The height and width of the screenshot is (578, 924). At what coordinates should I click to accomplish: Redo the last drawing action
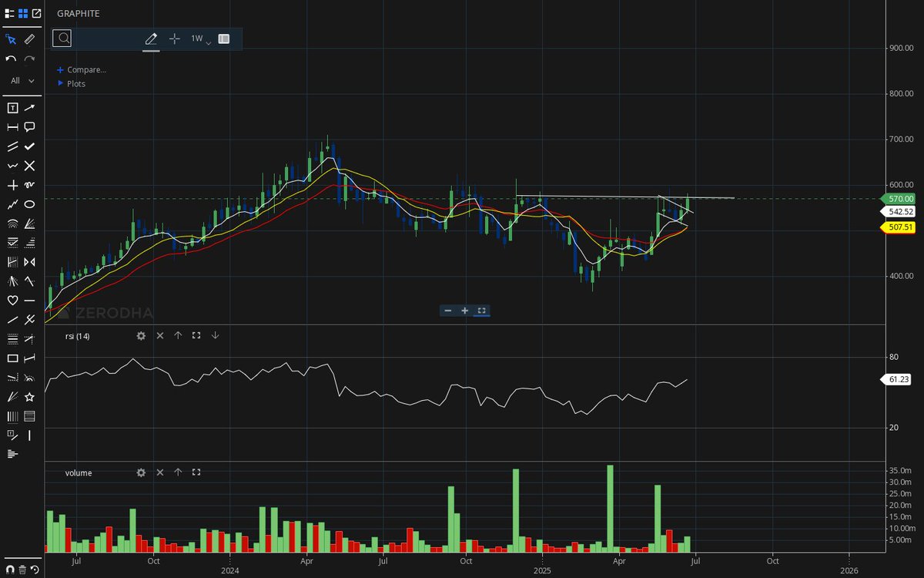29,59
